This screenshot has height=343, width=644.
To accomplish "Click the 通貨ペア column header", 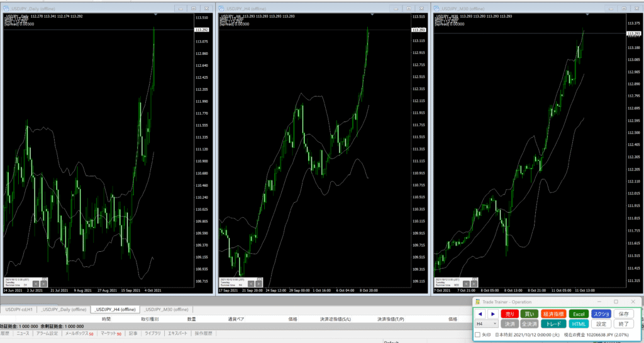I will click(x=236, y=319).
